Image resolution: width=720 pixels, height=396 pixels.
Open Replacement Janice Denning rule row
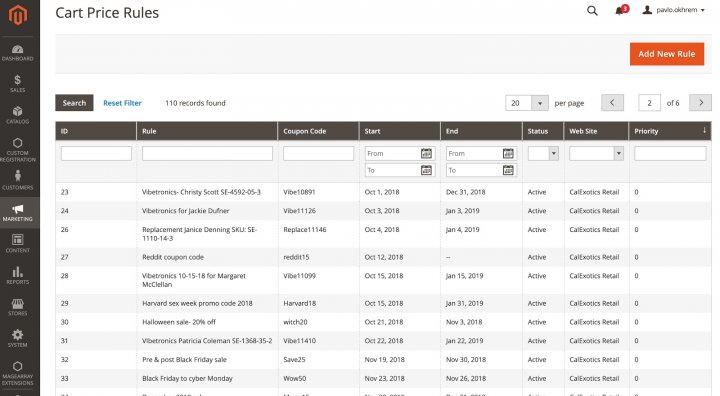[383, 234]
